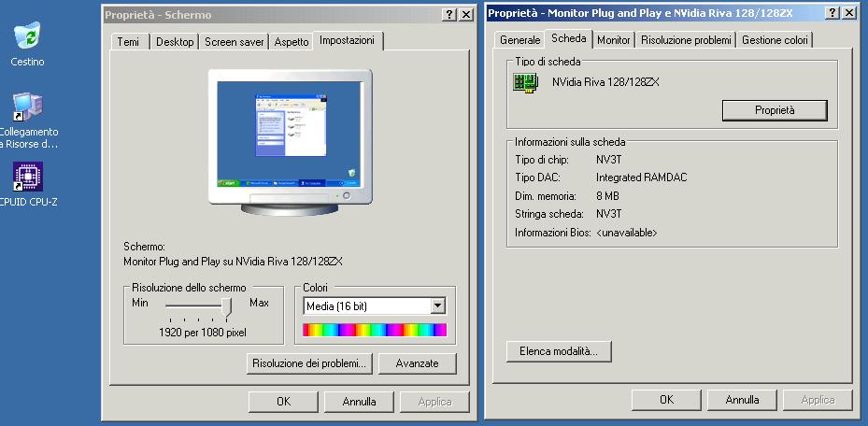Click the Stringa scheda NV3T value

tap(608, 214)
